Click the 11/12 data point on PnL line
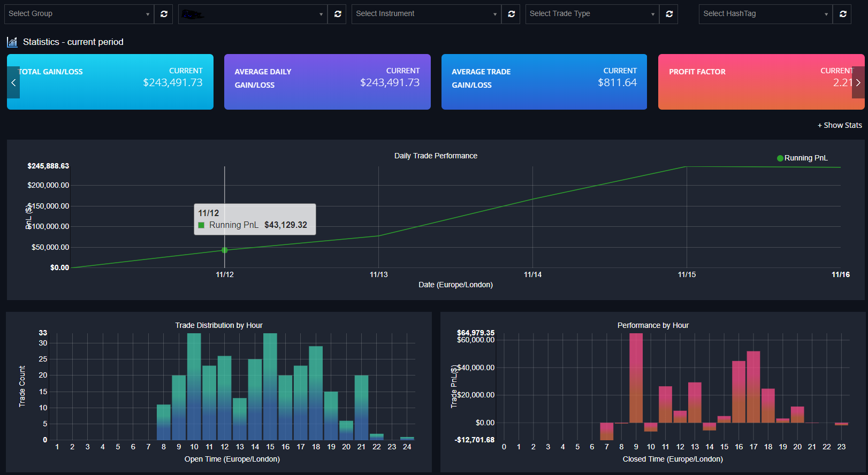Image resolution: width=868 pixels, height=475 pixels. [x=225, y=250]
